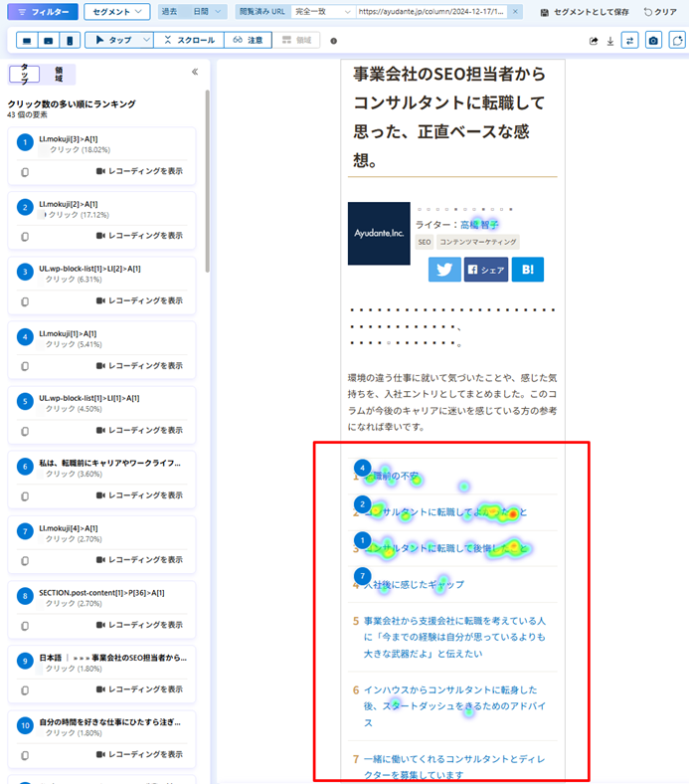Select the tablet device view icon

tap(49, 41)
